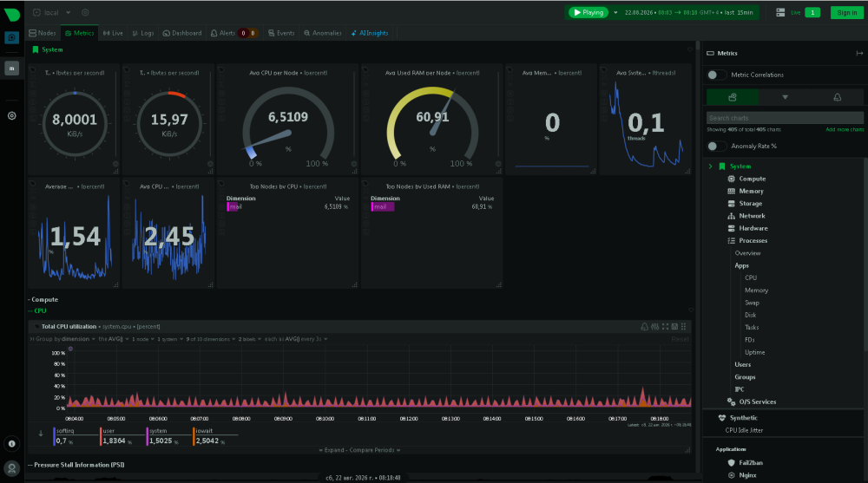Click the iowait legend color dimension
868x483 pixels.
(194, 436)
